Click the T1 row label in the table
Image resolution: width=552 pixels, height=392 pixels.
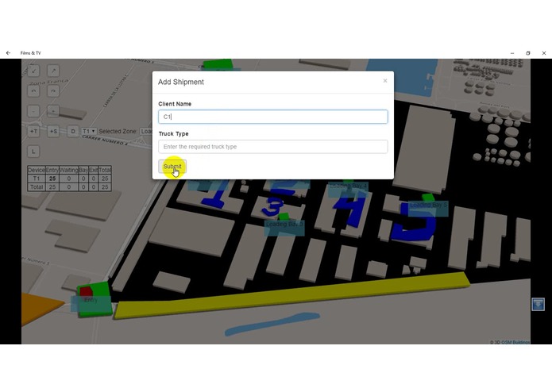pos(37,179)
